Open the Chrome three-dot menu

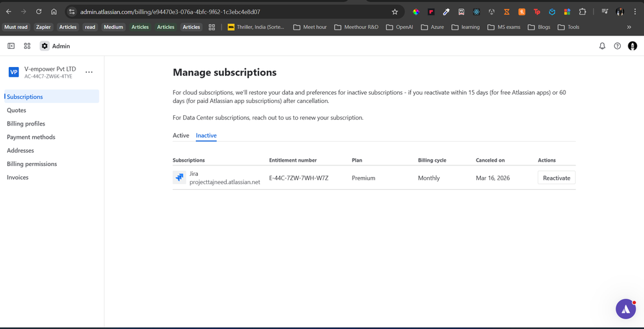click(x=635, y=12)
